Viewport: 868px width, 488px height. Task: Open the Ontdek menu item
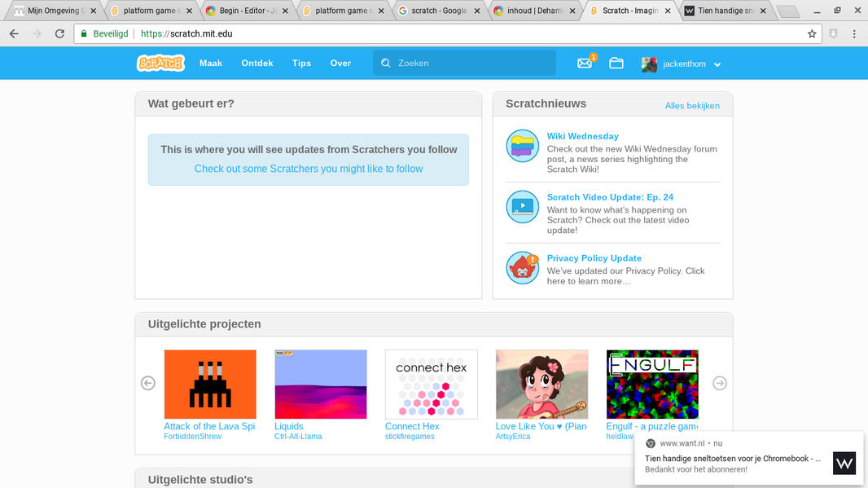(256, 64)
